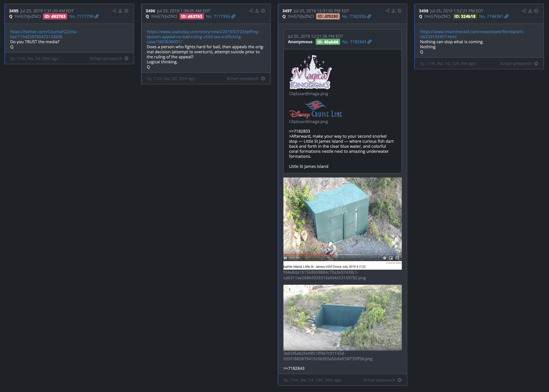
Task: Open the green shed drone image
Action: tap(343, 223)
